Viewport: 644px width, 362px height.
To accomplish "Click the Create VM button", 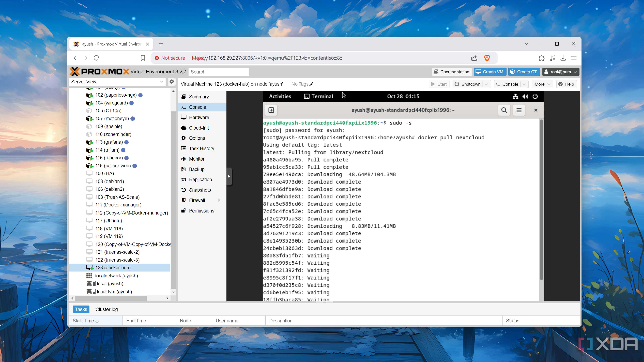I will (x=490, y=72).
